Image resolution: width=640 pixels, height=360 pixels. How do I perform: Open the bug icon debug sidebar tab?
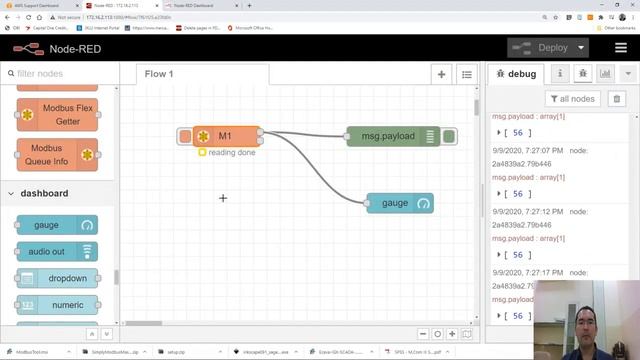[583, 74]
